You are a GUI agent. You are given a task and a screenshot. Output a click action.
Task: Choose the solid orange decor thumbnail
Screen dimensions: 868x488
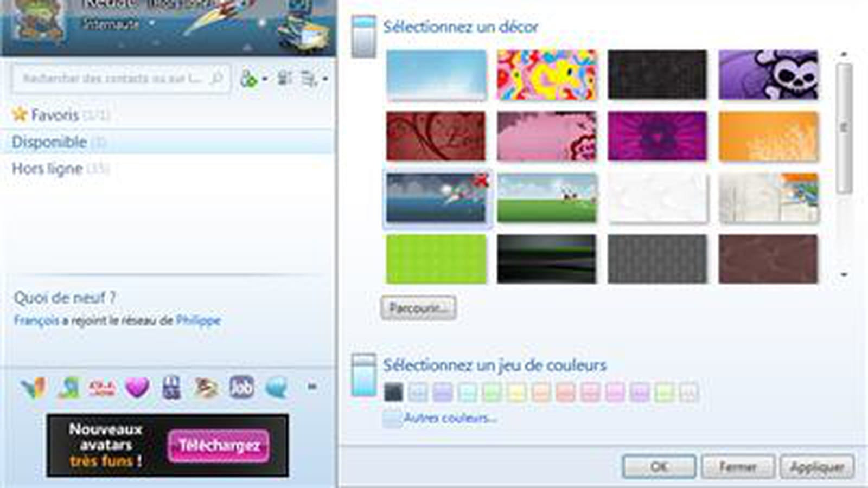coord(768,136)
